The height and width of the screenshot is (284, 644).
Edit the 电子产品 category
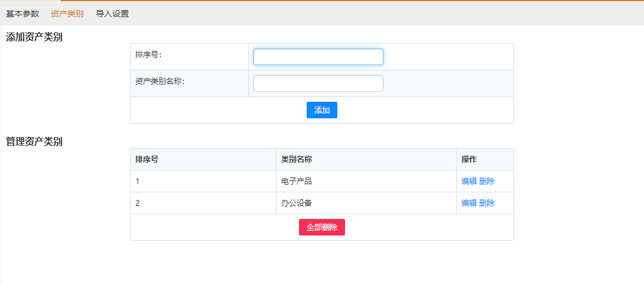tap(469, 181)
